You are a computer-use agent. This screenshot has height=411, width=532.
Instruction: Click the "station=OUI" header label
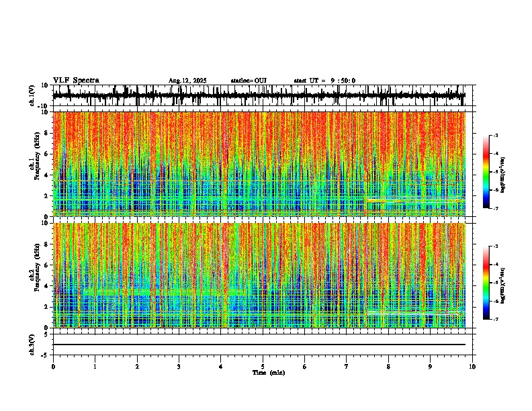pyautogui.click(x=249, y=81)
